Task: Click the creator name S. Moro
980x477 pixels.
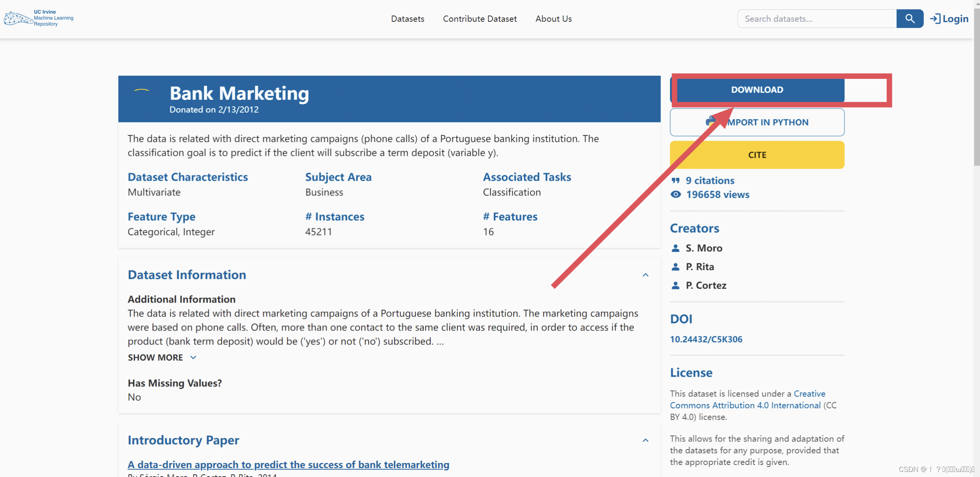Action: point(704,248)
